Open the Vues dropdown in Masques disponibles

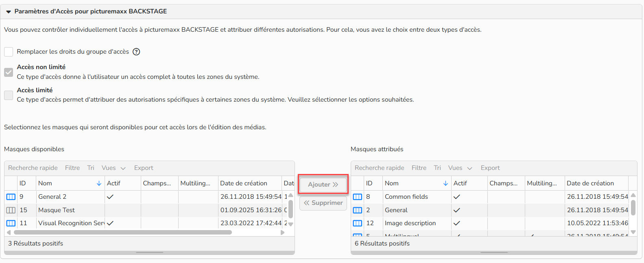coord(114,168)
